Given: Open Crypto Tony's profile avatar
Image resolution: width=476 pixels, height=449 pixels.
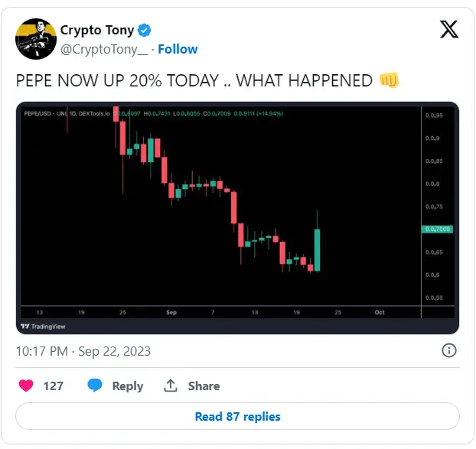Looking at the screenshot, I should click(36, 39).
